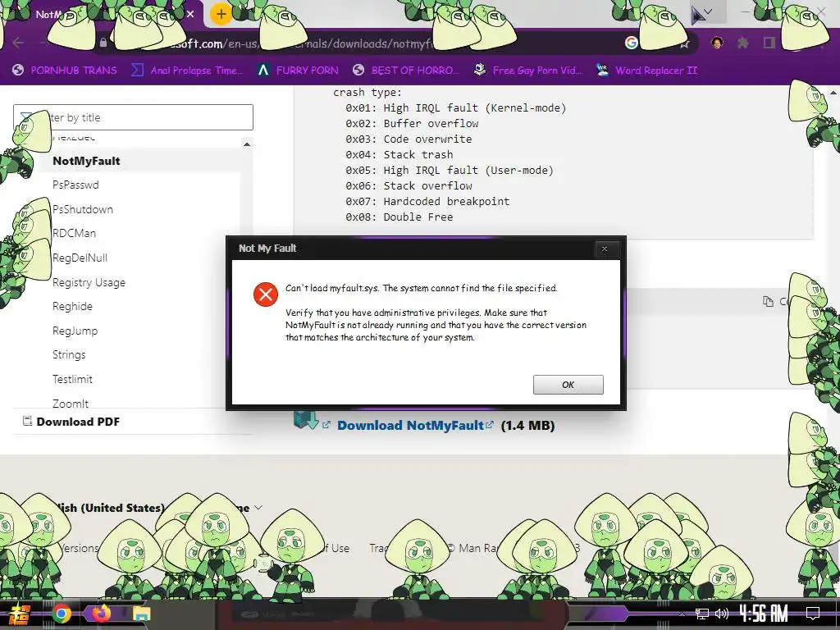Open ZoomIt in the sidebar list
Screen dimensions: 840x630
[x=71, y=403]
